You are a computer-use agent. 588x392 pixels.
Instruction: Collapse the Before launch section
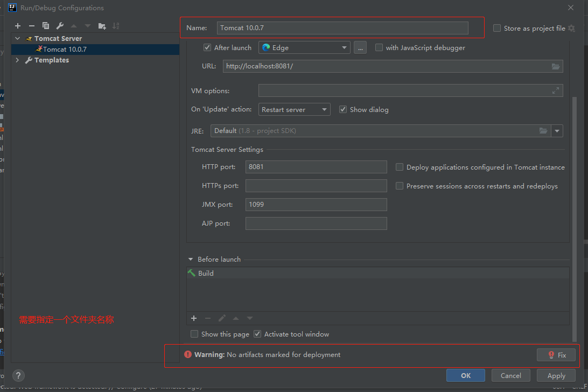[x=191, y=259]
